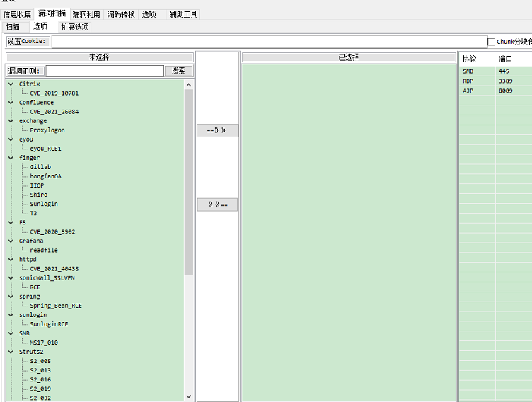Select CVE_2019_19781 under Citrix
This screenshot has width=532, height=402.
pos(54,93)
